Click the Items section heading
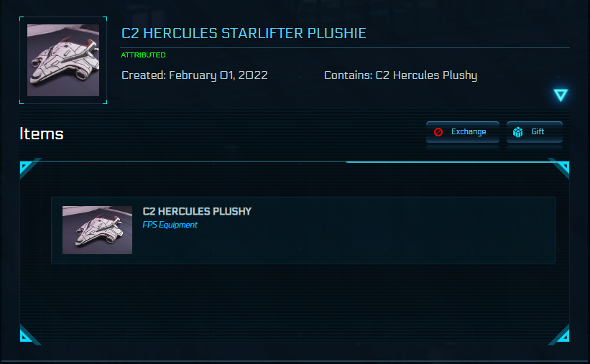The image size is (590, 364). [42, 134]
